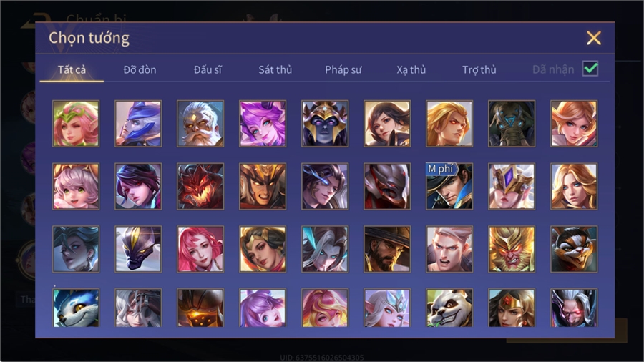Select the elephant-masked dark hero portrait
The height and width of the screenshot is (362, 644).
pyautogui.click(x=512, y=124)
